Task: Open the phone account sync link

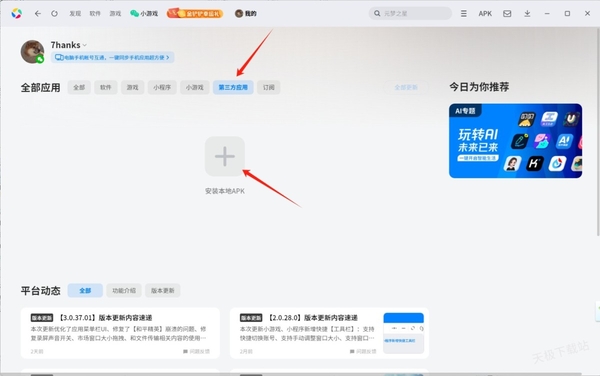Action: click(112, 57)
